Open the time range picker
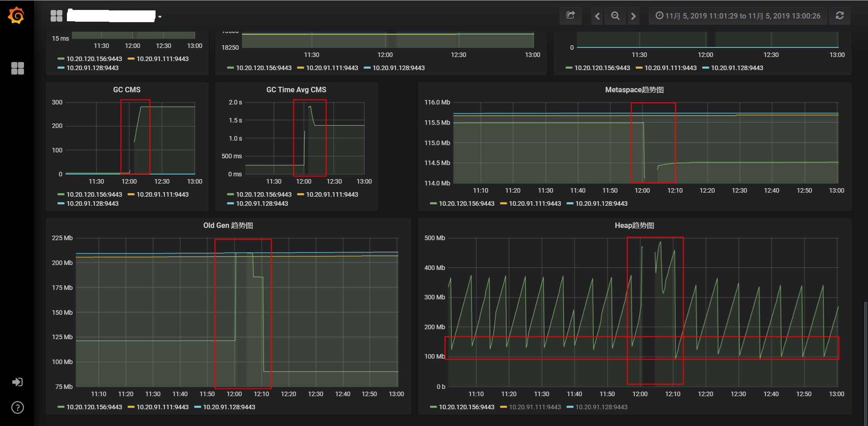 [x=738, y=16]
